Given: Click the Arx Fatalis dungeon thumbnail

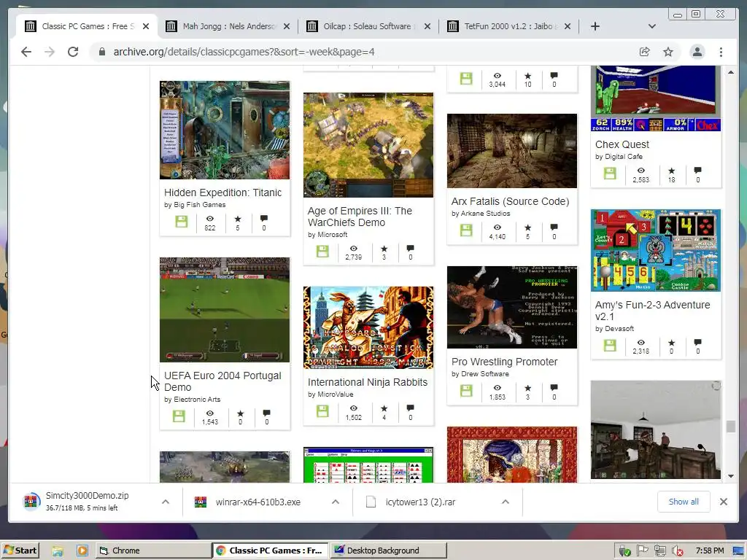Looking at the screenshot, I should point(511,150).
